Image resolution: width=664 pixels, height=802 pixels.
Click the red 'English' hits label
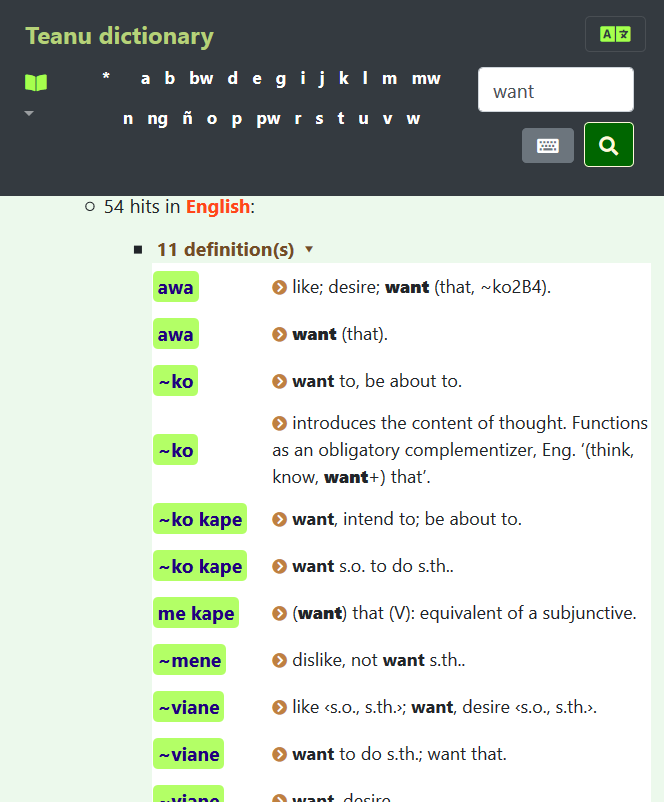[x=217, y=207]
